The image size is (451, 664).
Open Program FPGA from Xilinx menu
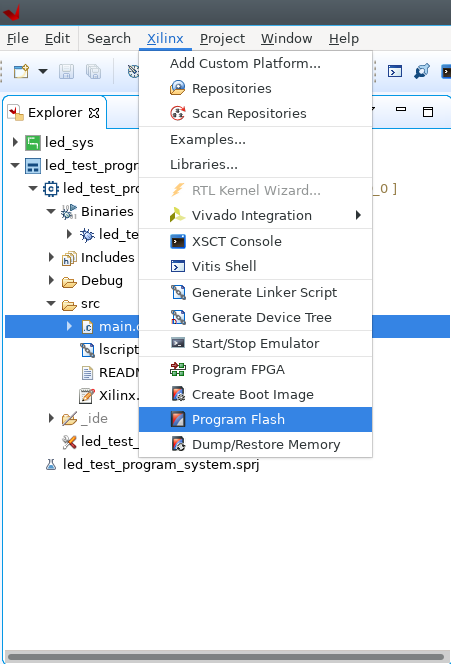(x=255, y=369)
